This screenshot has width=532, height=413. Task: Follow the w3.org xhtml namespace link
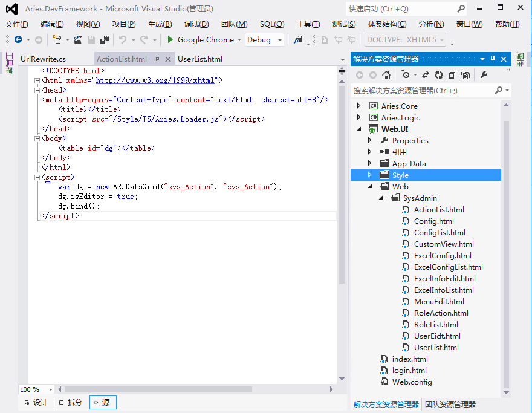pos(155,80)
